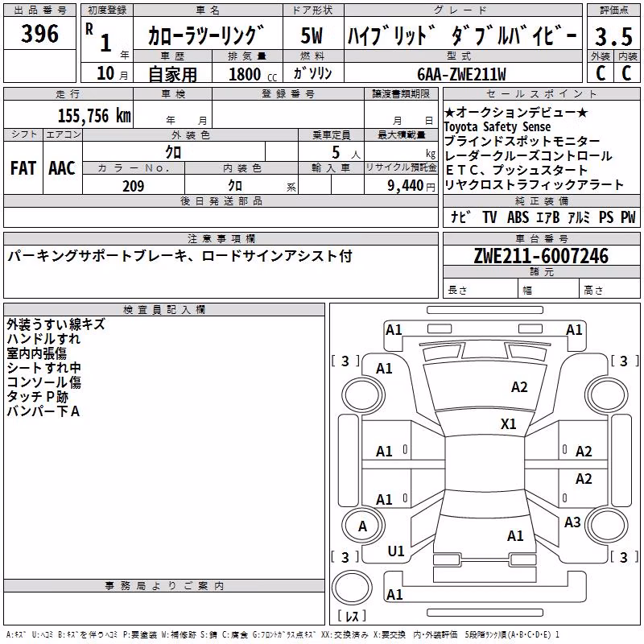The width and height of the screenshot is (644, 644).
Task: Select the color number 209
Action: [134, 186]
